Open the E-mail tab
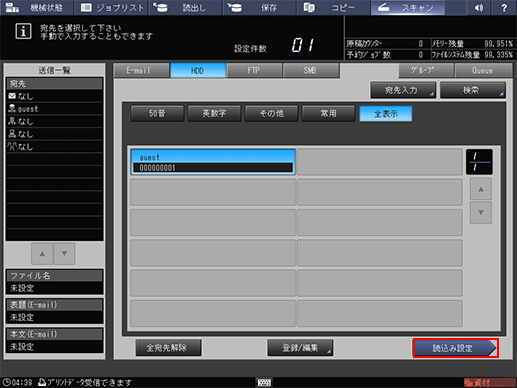The height and width of the screenshot is (388, 517). click(141, 71)
